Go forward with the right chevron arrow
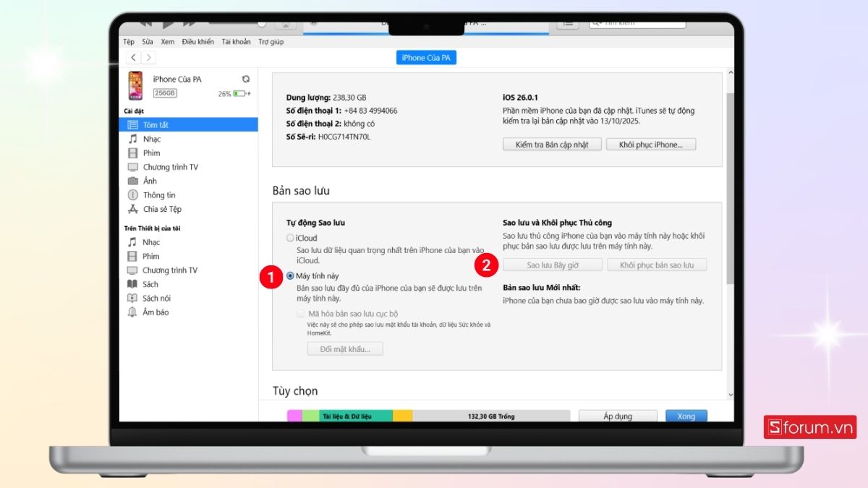 [148, 58]
